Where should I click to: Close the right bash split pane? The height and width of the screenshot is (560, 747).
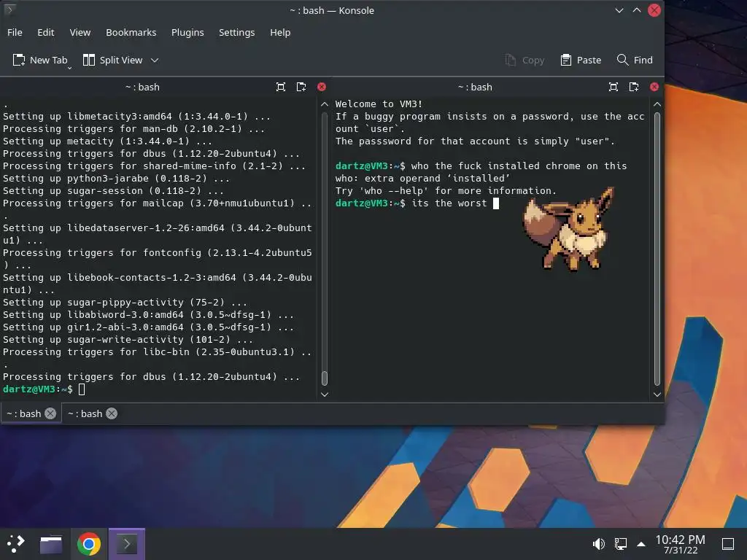pos(654,87)
